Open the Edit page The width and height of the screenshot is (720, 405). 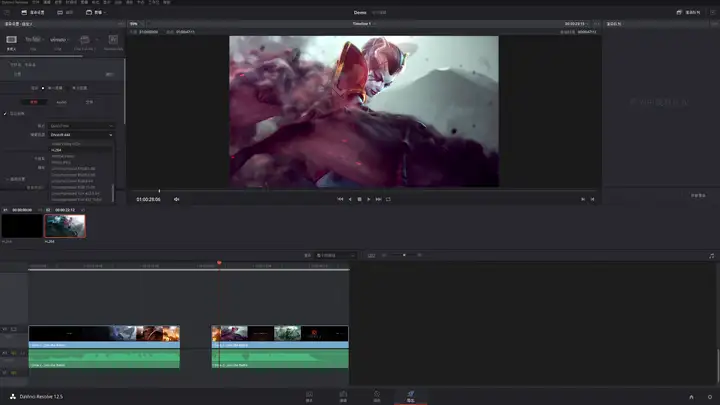343,396
